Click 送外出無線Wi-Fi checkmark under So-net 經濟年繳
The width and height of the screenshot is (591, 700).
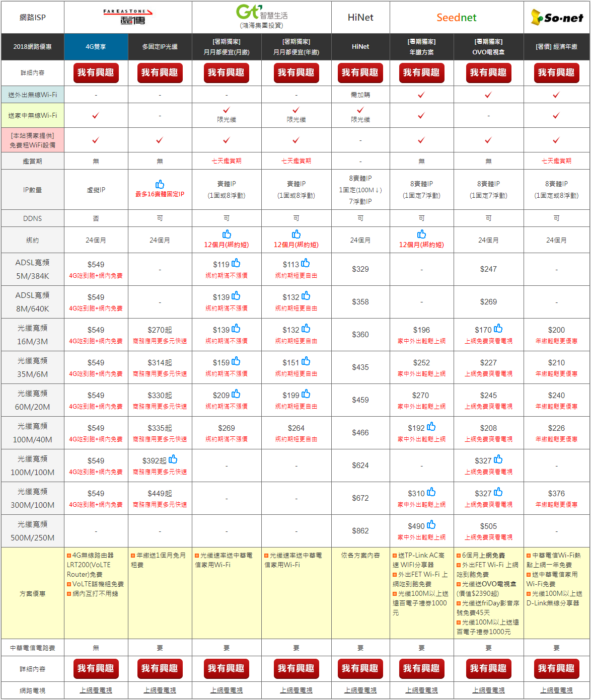(556, 95)
